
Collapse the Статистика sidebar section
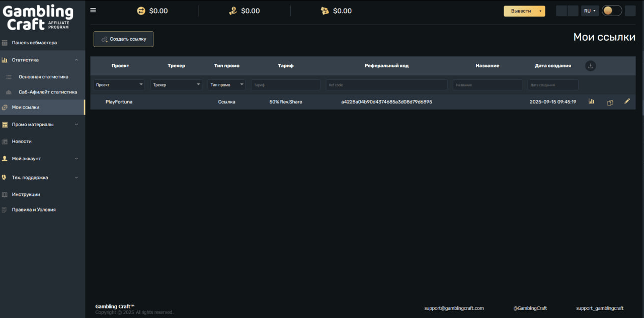[76, 60]
